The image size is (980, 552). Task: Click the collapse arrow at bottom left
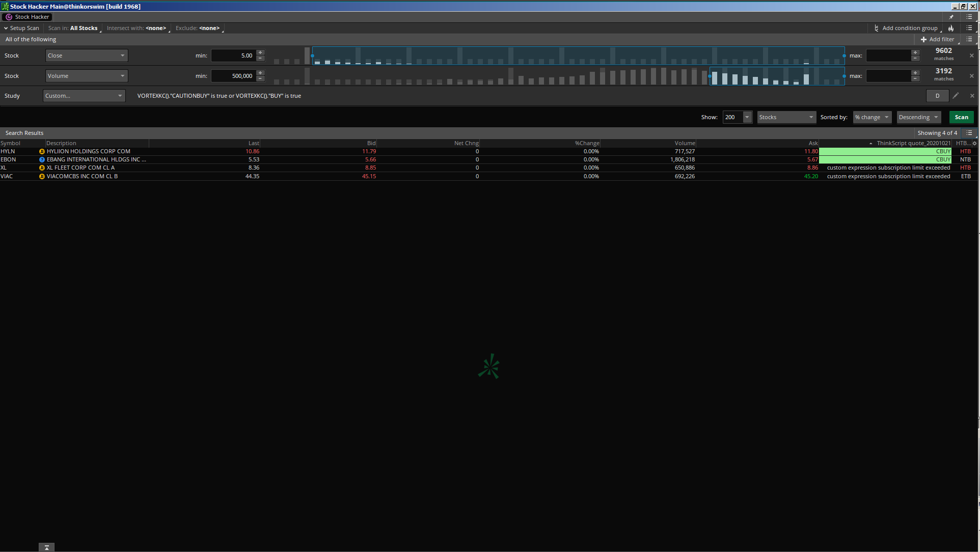click(x=46, y=547)
